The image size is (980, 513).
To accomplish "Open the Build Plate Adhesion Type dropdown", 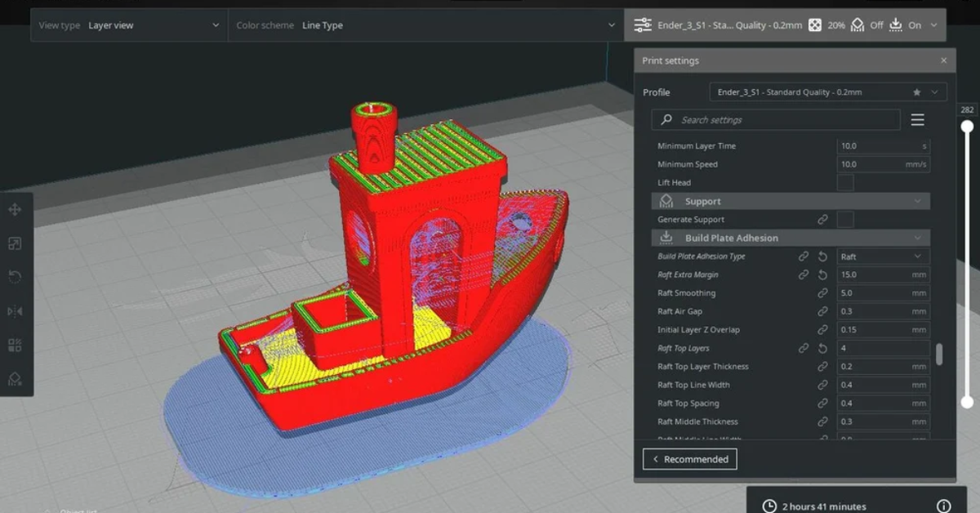I will point(883,256).
